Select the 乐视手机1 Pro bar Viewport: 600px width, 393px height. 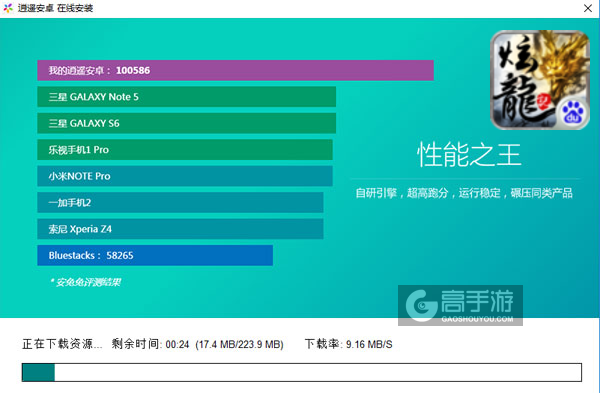pos(185,150)
